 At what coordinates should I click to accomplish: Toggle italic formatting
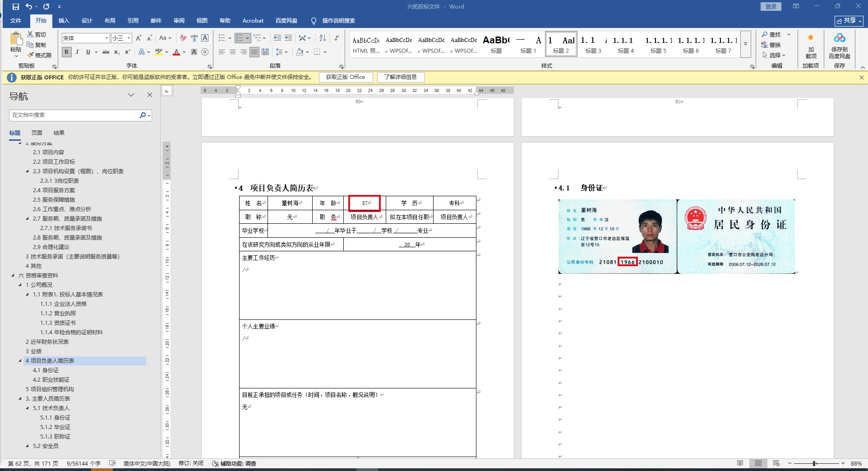click(x=77, y=52)
